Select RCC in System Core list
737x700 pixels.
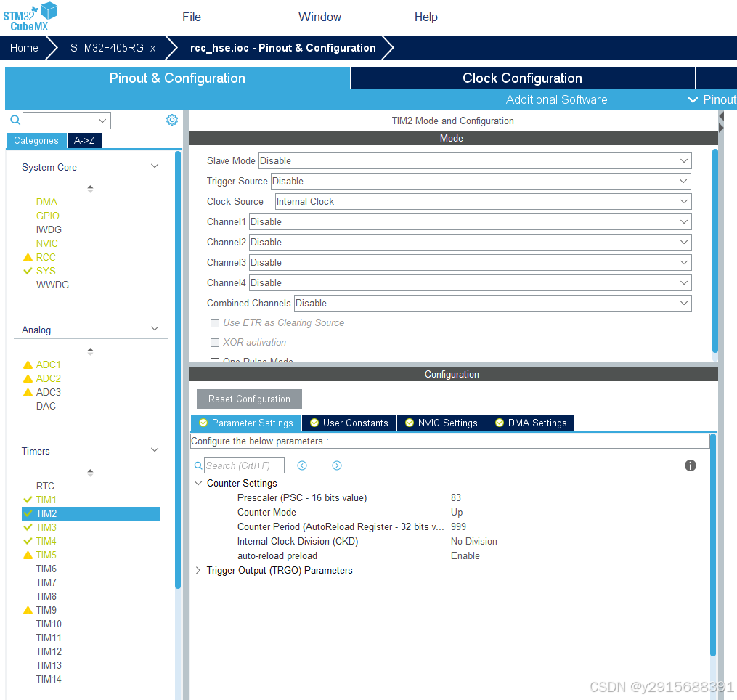click(x=46, y=257)
